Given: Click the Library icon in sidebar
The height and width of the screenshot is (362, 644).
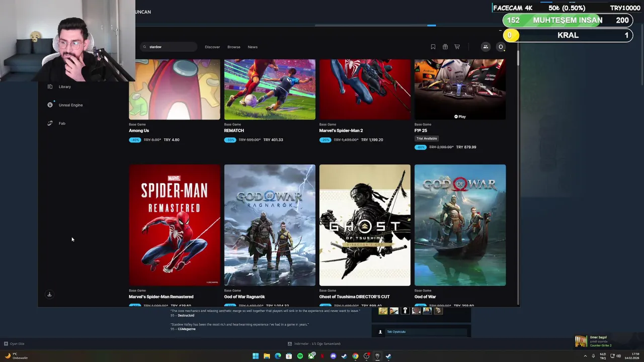Looking at the screenshot, I should [x=50, y=86].
